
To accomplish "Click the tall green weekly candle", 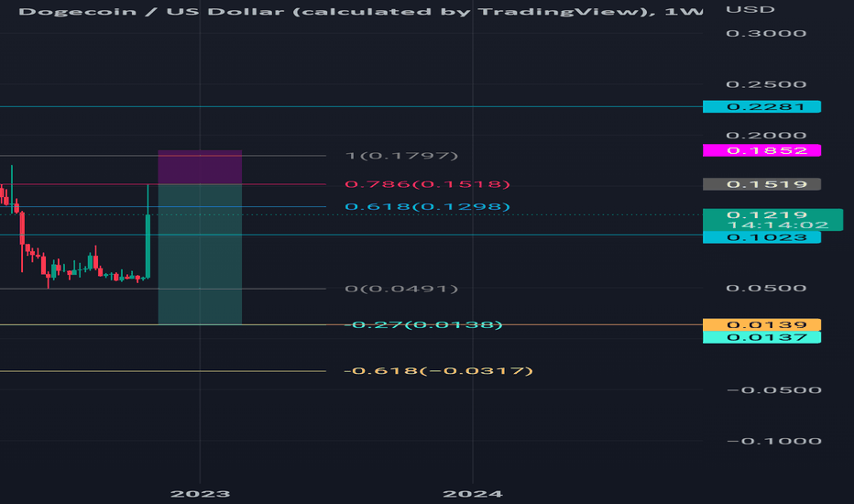I will tap(148, 246).
